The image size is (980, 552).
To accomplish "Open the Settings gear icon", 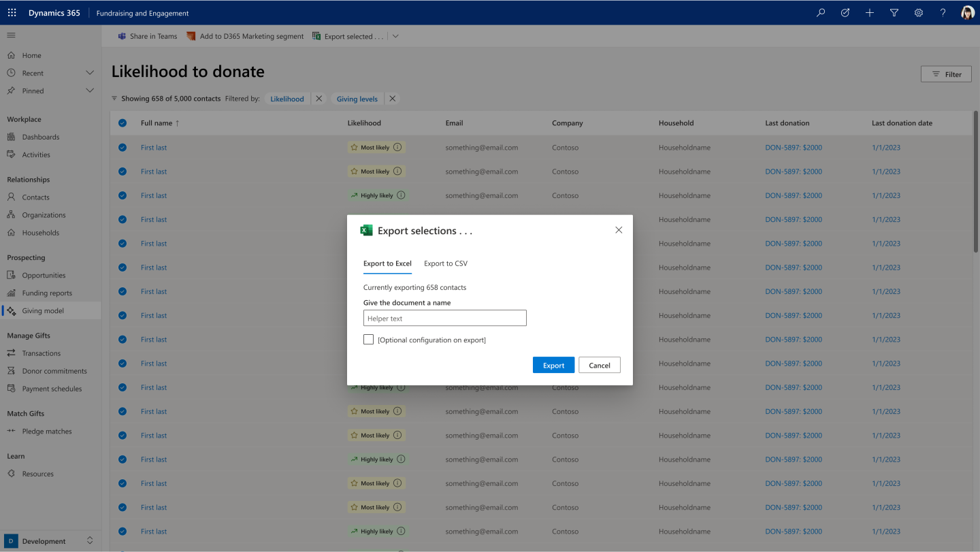I will (918, 12).
